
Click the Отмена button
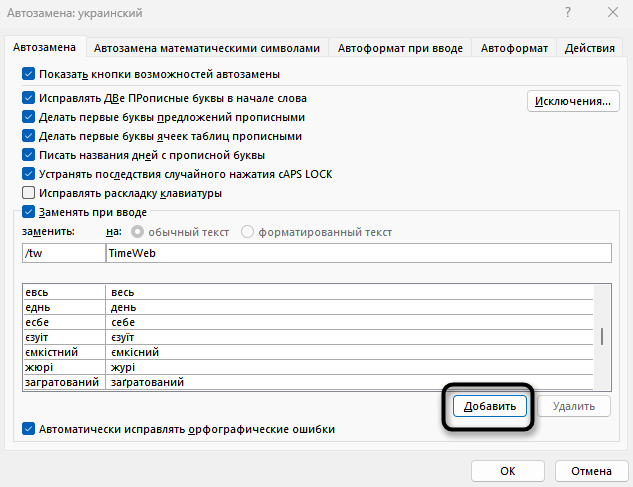pyautogui.click(x=591, y=471)
